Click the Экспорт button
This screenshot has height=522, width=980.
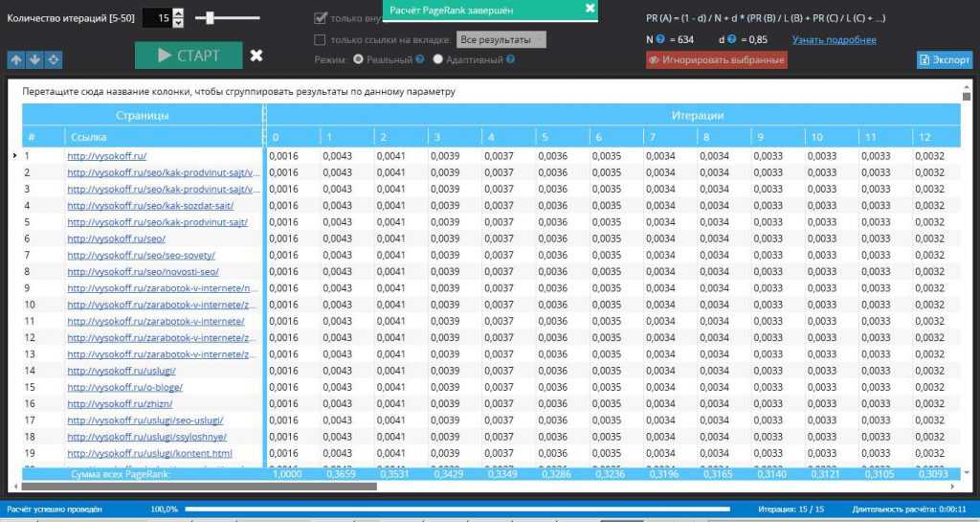(944, 59)
